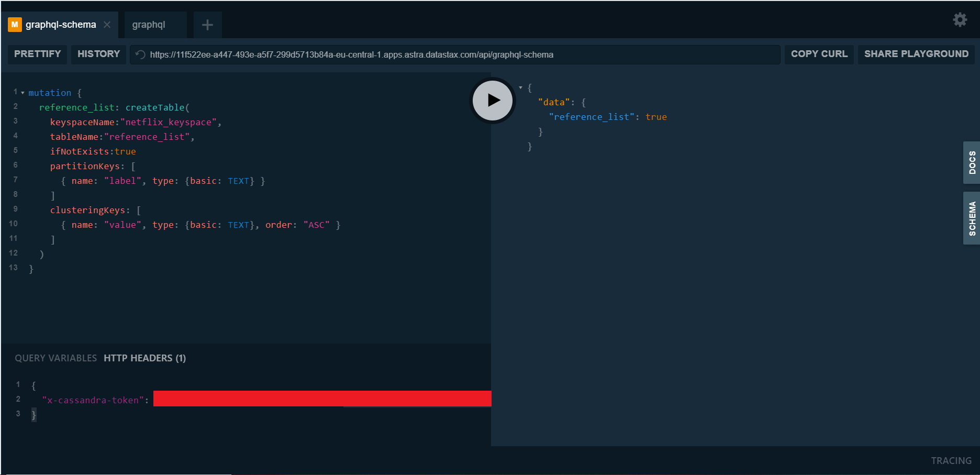Screen dimensions: 980x475
Task: Collapse the mutation block disclosure triangle on line 1
Action: (x=22, y=92)
